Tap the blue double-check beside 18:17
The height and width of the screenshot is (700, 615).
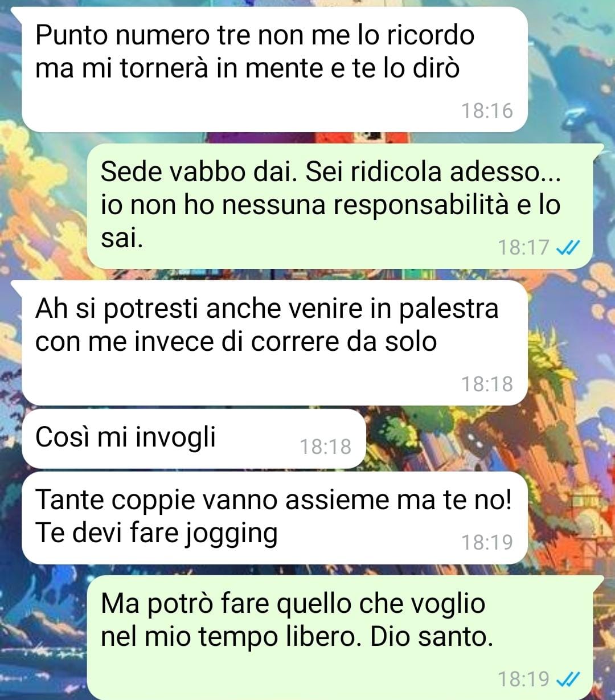click(567, 247)
